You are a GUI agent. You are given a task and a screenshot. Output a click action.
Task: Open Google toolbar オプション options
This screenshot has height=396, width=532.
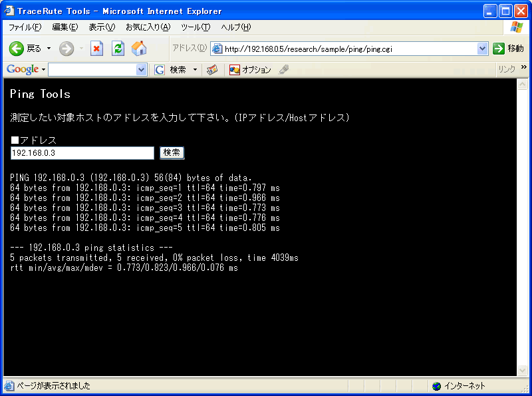[x=250, y=70]
